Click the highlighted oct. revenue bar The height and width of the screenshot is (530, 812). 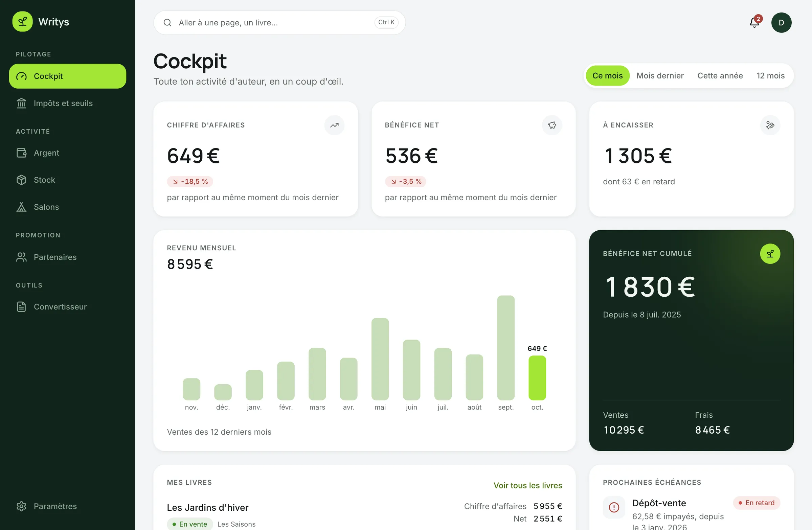coord(537,378)
